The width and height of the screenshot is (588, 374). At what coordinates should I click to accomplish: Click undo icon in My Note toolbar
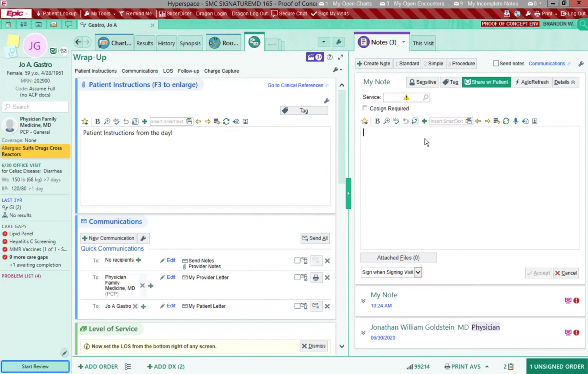tap(405, 121)
